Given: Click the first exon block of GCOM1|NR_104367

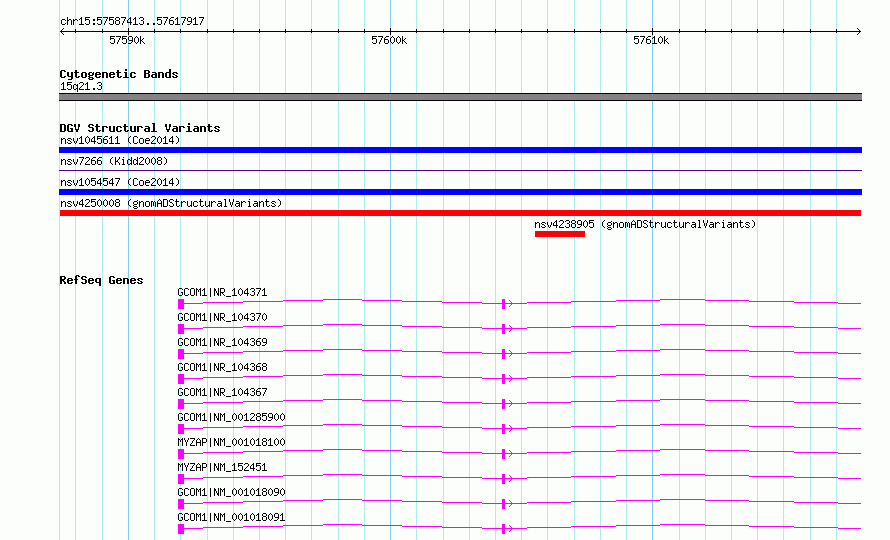Looking at the screenshot, I should 181,404.
